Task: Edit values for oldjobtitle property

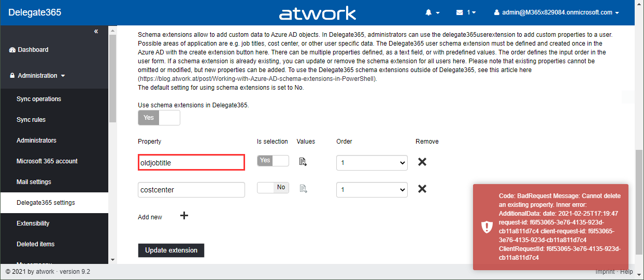Action: click(303, 162)
